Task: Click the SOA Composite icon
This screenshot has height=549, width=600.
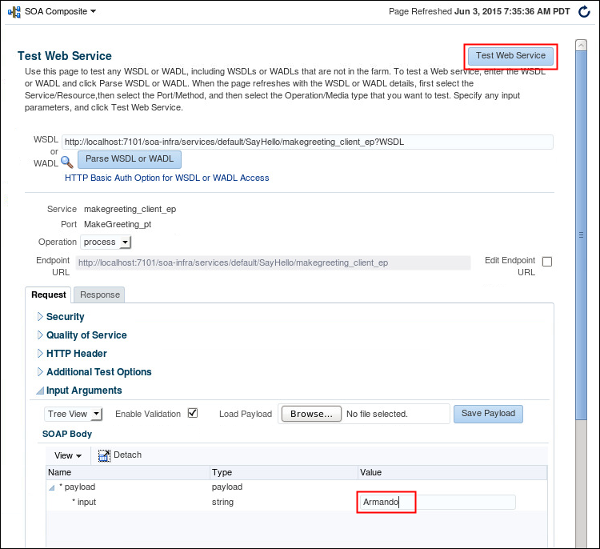Action: (x=15, y=11)
